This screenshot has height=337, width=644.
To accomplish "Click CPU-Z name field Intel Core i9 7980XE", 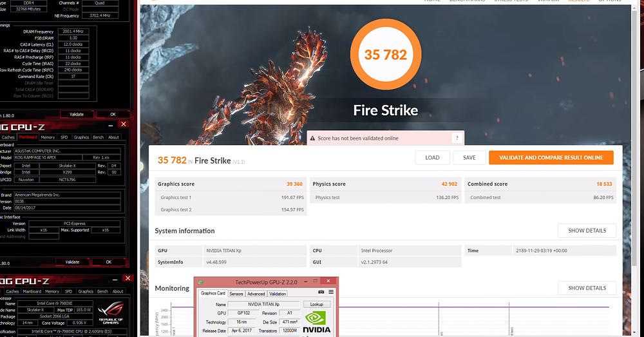I will [55, 303].
